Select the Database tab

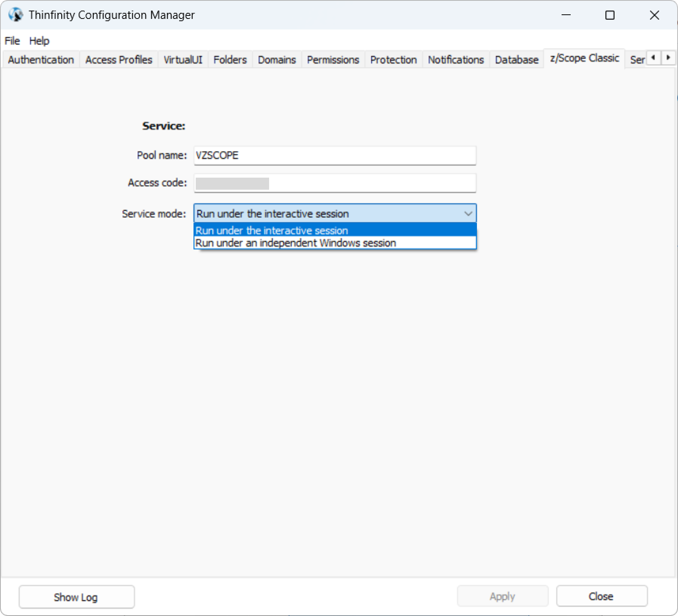517,60
